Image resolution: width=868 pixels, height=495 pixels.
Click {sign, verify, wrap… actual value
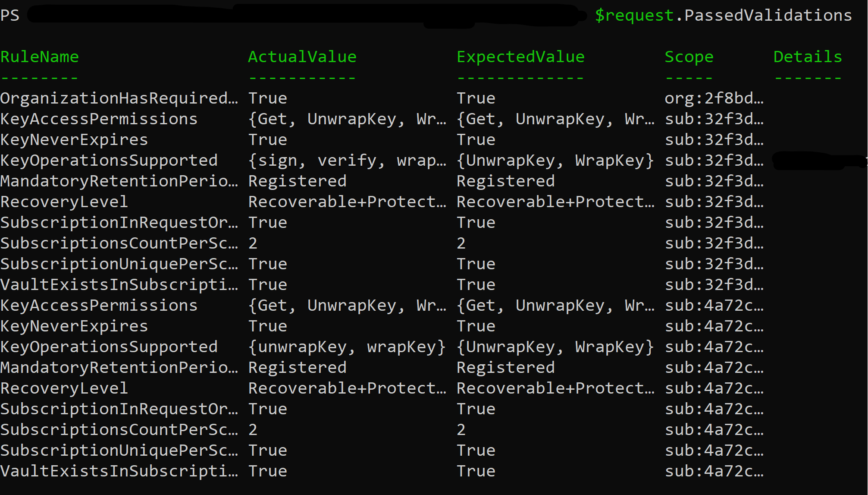[348, 160]
